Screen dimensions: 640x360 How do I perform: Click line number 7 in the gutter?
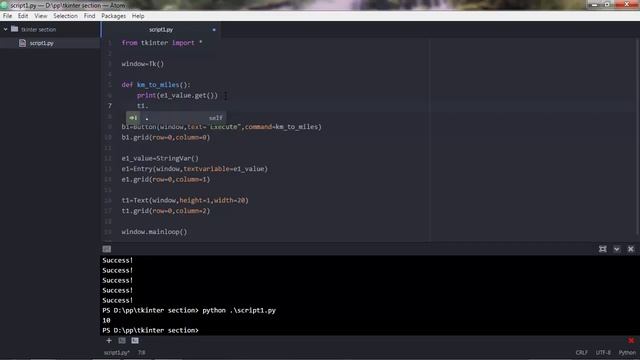109,106
